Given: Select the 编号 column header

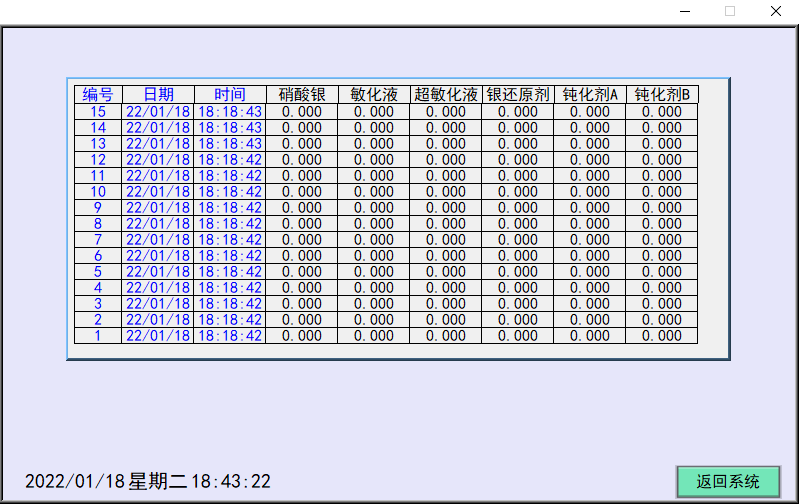Looking at the screenshot, I should (x=98, y=95).
